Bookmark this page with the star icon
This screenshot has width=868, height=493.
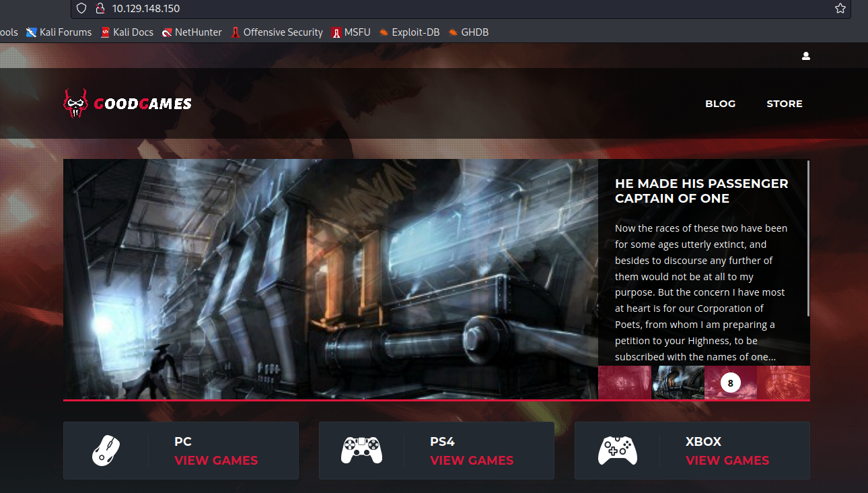tap(840, 9)
